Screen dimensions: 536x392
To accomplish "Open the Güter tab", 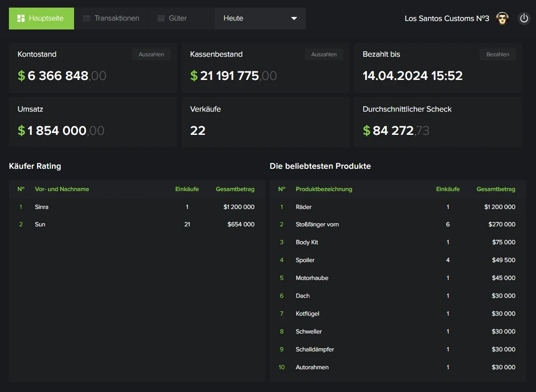I will [178, 18].
